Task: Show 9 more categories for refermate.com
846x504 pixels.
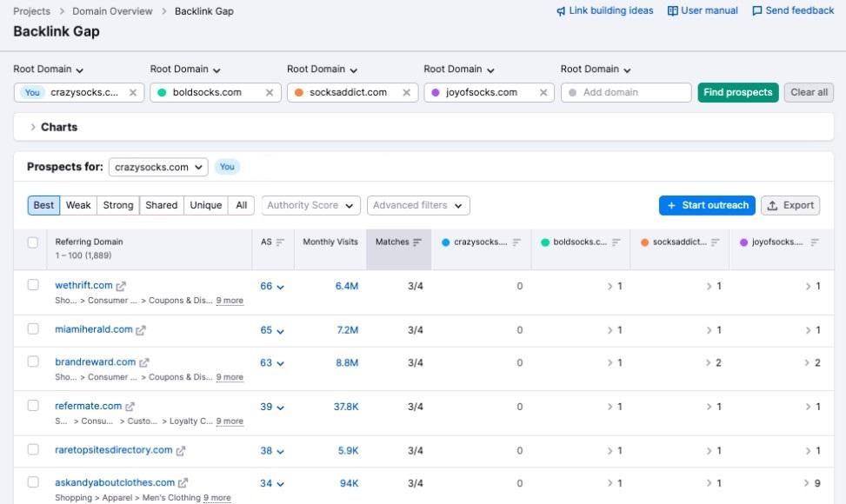Action: 230,421
